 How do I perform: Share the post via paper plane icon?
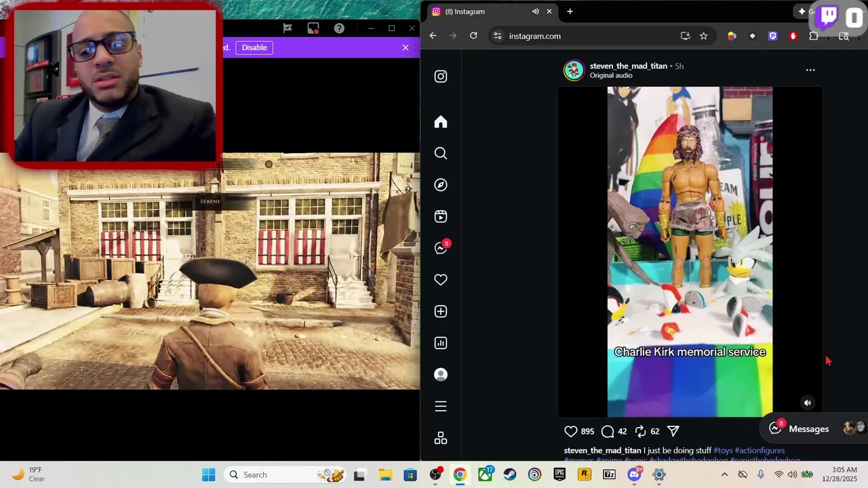tap(673, 431)
